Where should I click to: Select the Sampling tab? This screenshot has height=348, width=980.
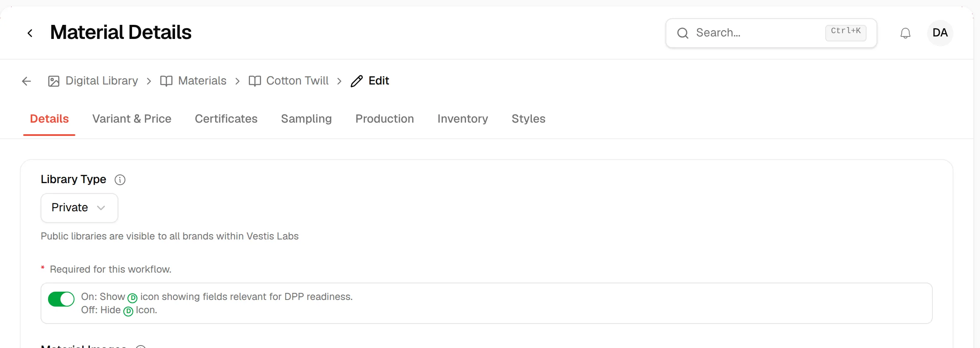(x=306, y=119)
